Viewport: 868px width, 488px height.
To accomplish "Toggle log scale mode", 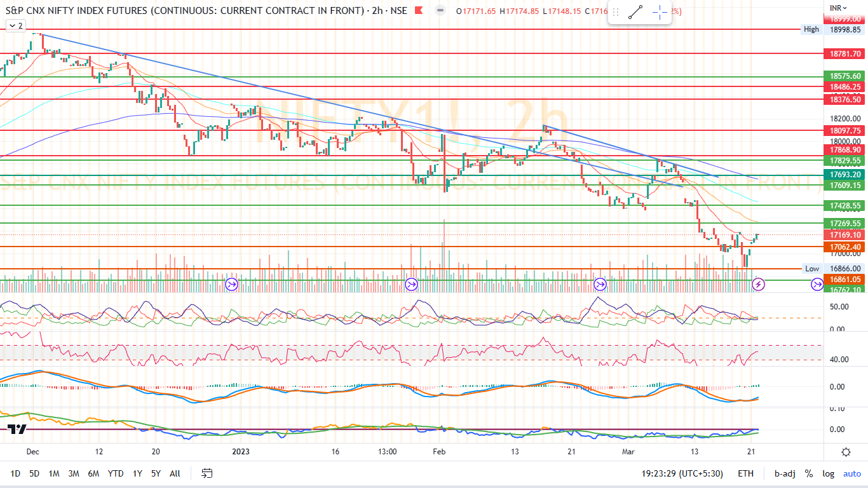I will [x=828, y=473].
